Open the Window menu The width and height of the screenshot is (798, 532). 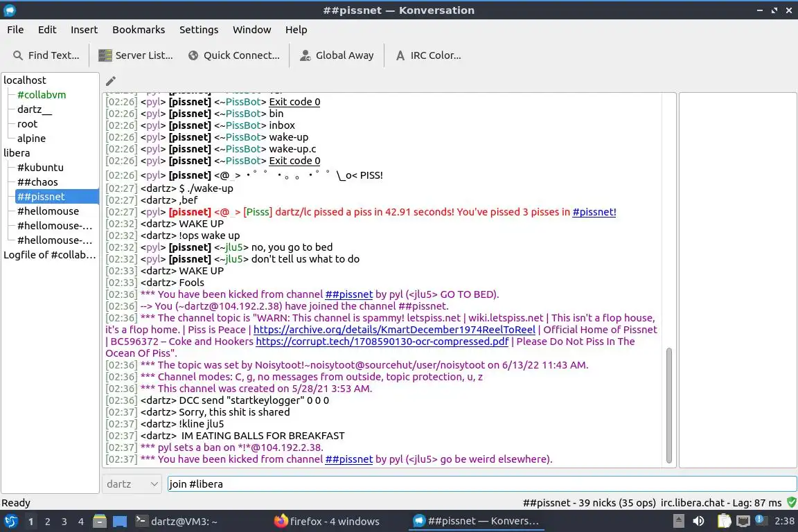252,30
